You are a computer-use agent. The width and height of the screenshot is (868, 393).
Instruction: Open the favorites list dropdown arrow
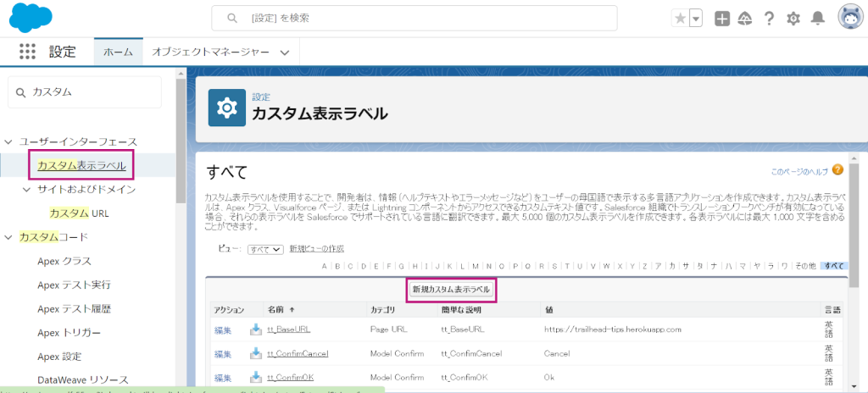[x=696, y=19]
